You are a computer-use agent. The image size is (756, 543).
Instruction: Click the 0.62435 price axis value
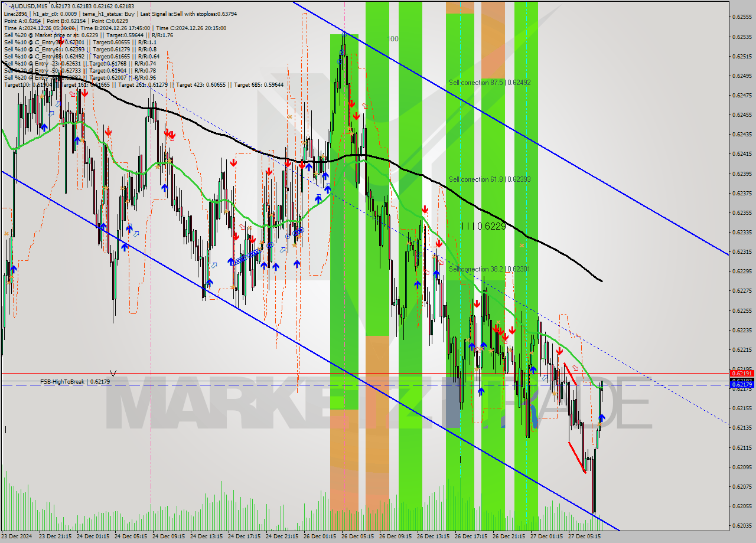[742, 134]
